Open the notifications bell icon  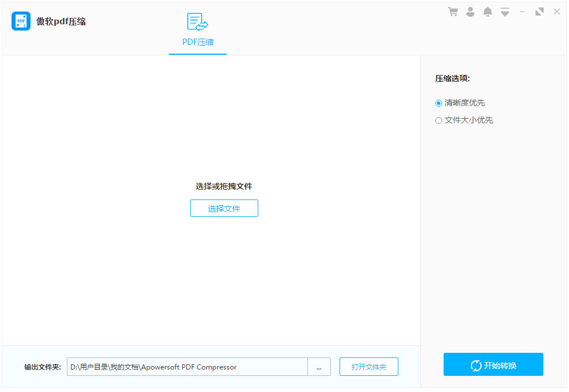(487, 11)
